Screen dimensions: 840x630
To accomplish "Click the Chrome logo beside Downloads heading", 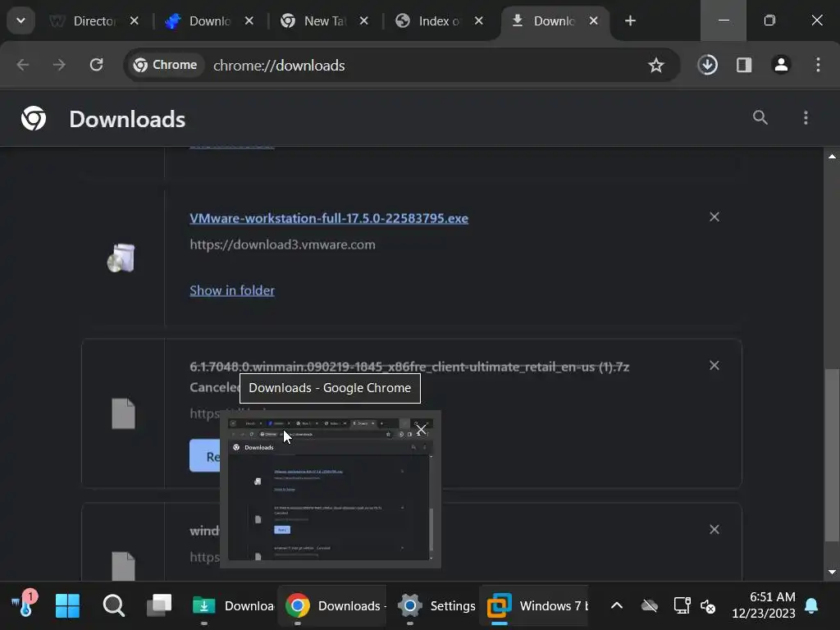I will pos(34,118).
